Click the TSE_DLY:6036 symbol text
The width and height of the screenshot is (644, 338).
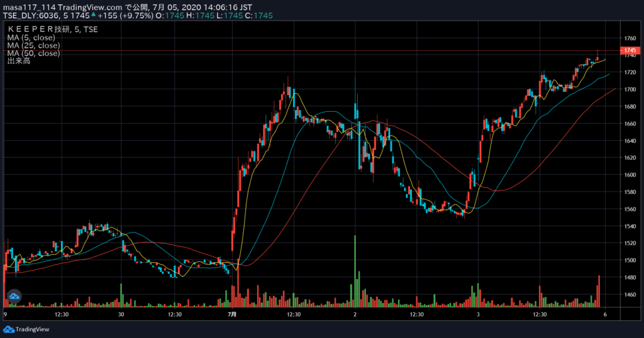tap(31, 16)
